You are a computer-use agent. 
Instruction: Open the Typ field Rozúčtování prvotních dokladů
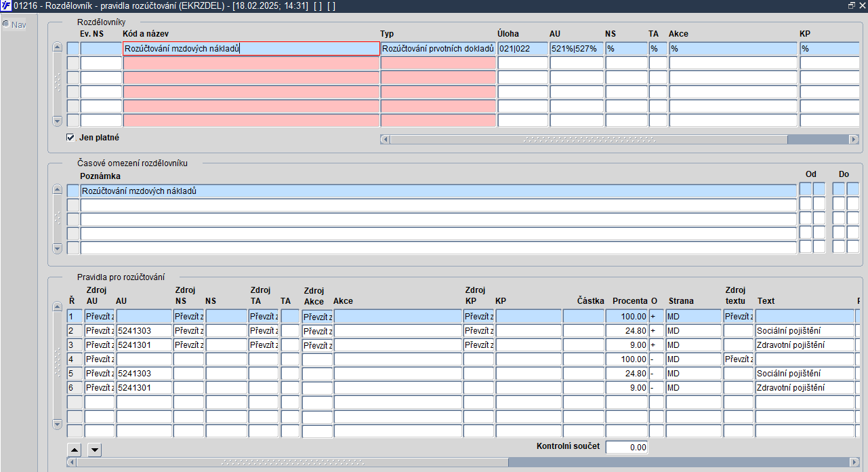(x=438, y=49)
